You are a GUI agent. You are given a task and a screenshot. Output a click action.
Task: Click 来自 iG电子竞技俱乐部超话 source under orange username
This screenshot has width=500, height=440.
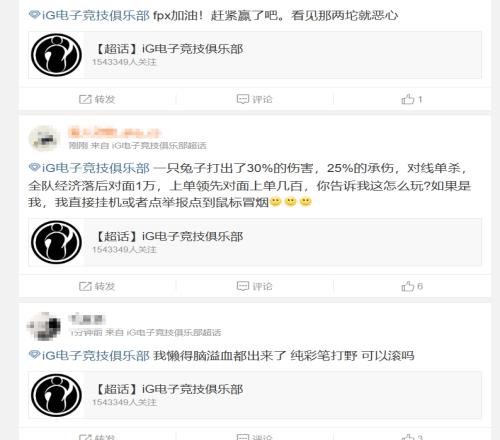pos(149,145)
